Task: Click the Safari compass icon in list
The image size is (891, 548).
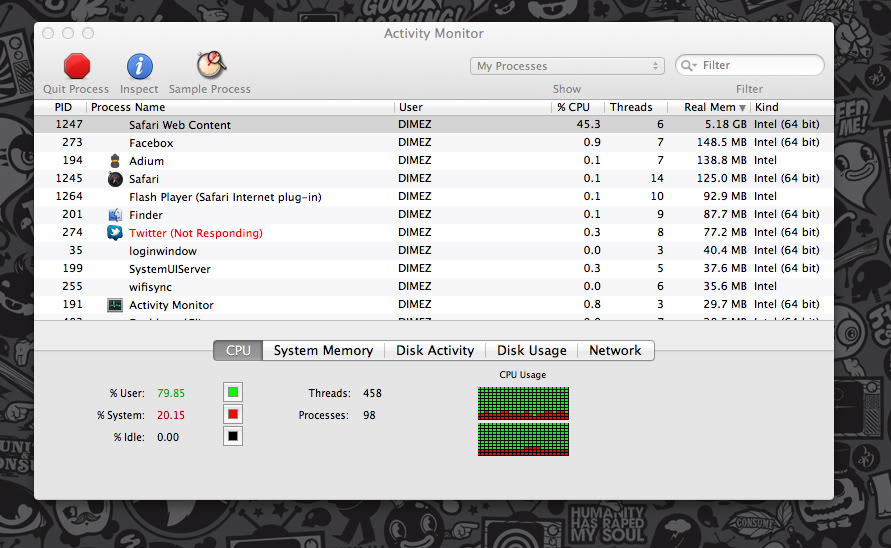Action: coord(115,179)
